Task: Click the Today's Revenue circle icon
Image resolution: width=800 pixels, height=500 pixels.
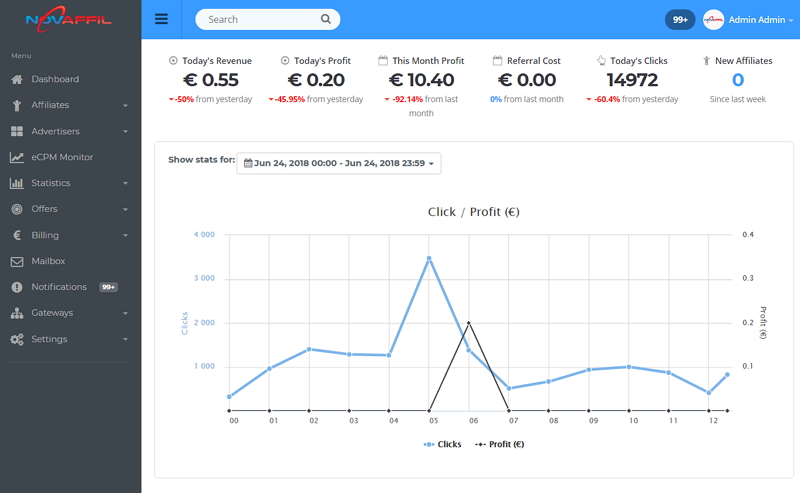Action: [173, 61]
